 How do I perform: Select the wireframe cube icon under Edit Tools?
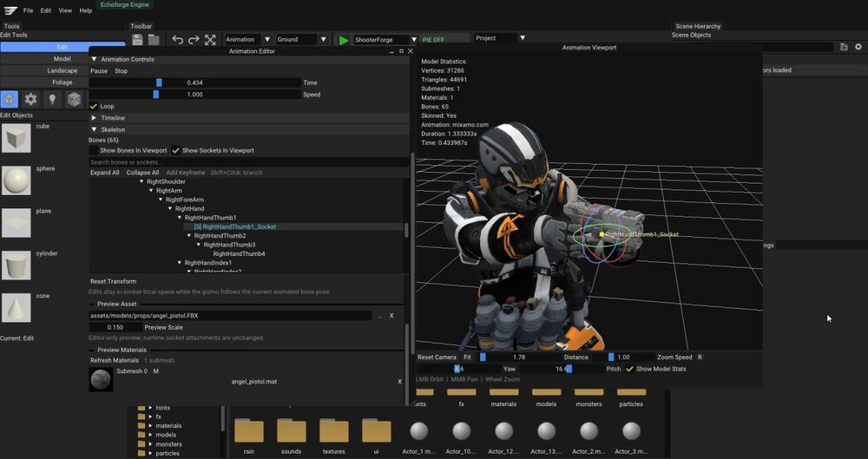74,99
